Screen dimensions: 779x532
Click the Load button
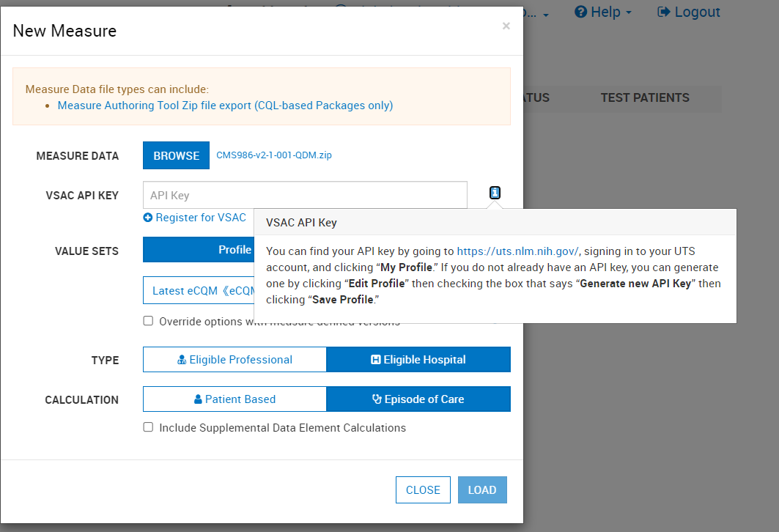coord(481,490)
